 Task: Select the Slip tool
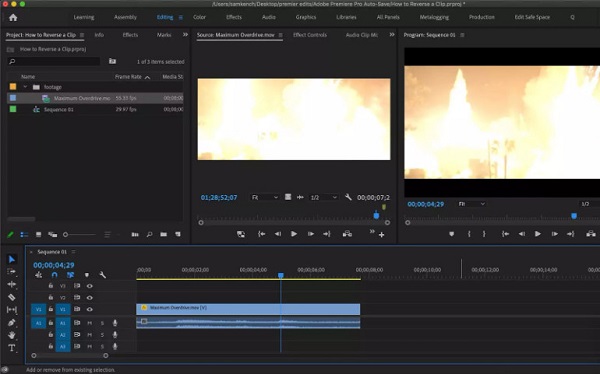(11, 309)
